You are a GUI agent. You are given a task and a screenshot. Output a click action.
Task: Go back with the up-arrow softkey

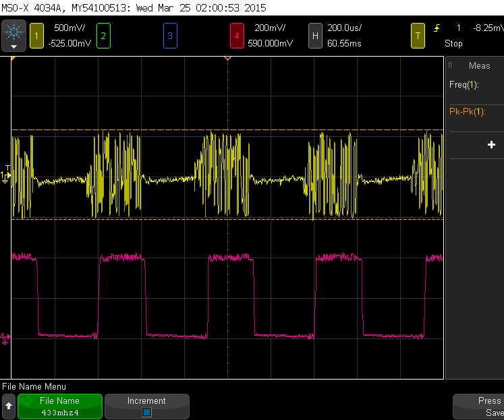click(9, 407)
